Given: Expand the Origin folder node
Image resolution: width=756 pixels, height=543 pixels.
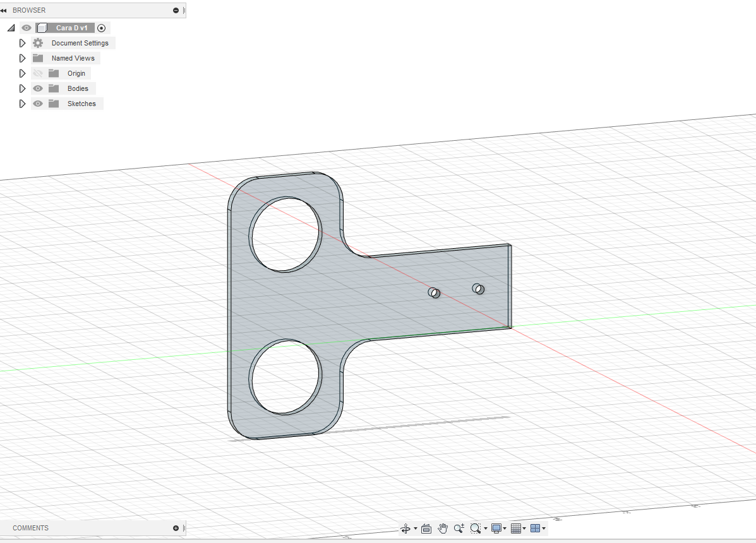Looking at the screenshot, I should coord(22,73).
